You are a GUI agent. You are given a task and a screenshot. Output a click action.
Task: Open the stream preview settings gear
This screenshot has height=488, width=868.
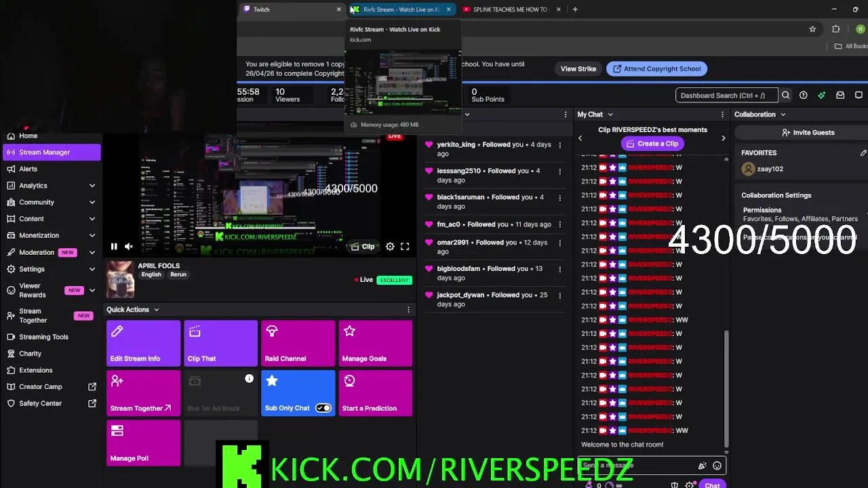[x=390, y=247]
